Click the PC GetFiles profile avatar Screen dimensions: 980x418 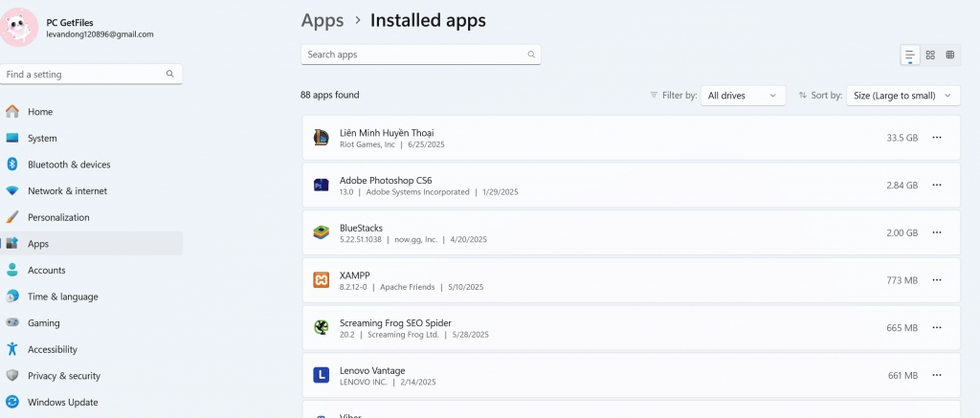19,28
